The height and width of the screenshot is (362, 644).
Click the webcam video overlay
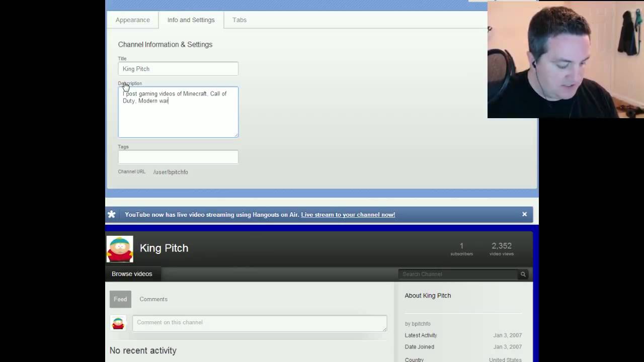(x=566, y=59)
